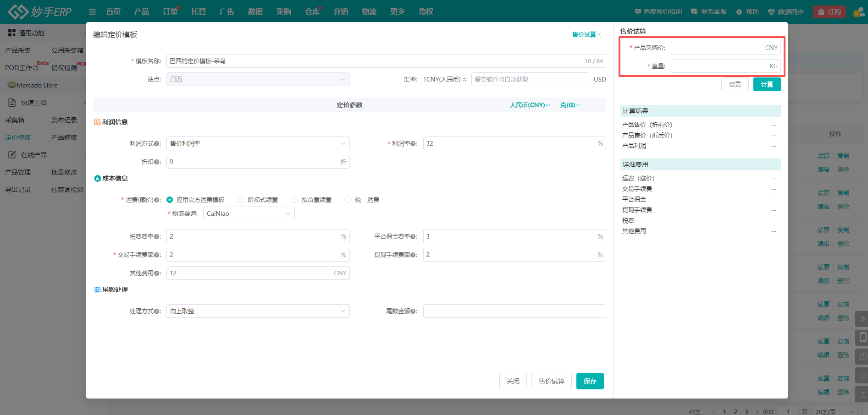Click the help icon next to 折扣
This screenshot has height=415, width=868.
coord(157,162)
